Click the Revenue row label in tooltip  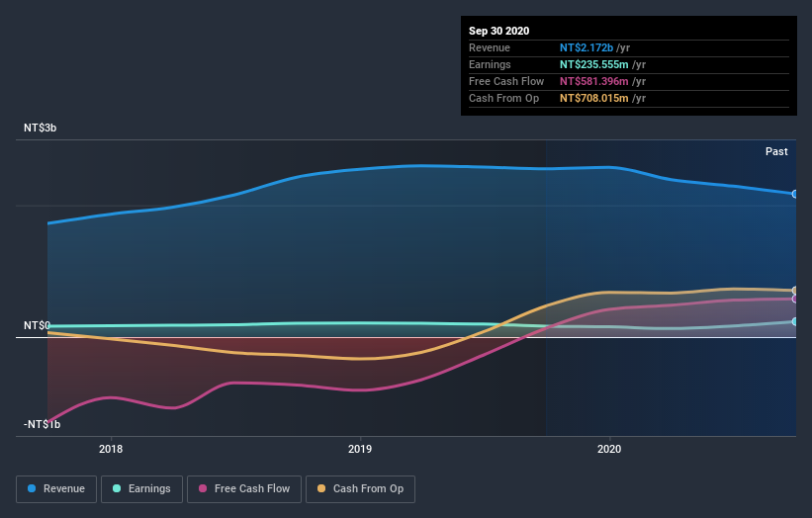(x=490, y=47)
